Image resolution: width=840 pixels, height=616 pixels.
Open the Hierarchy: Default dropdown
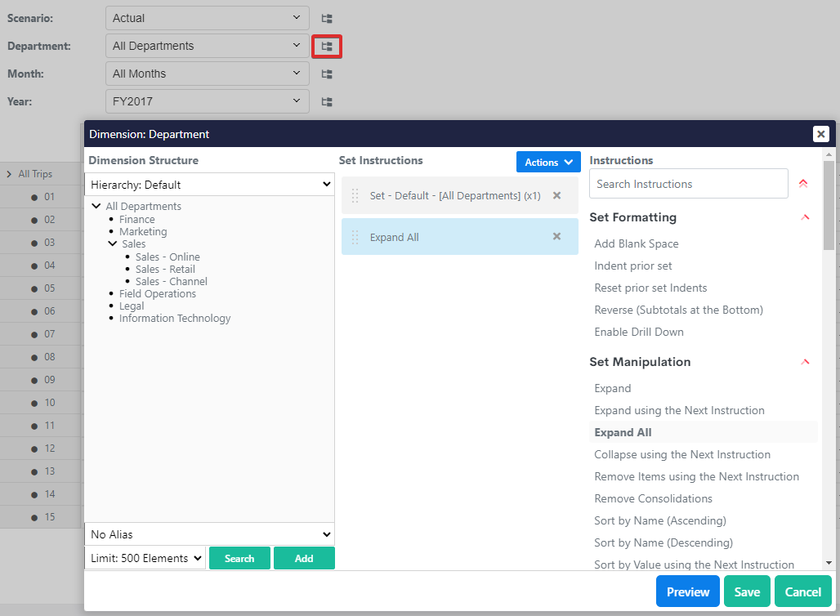pyautogui.click(x=209, y=185)
